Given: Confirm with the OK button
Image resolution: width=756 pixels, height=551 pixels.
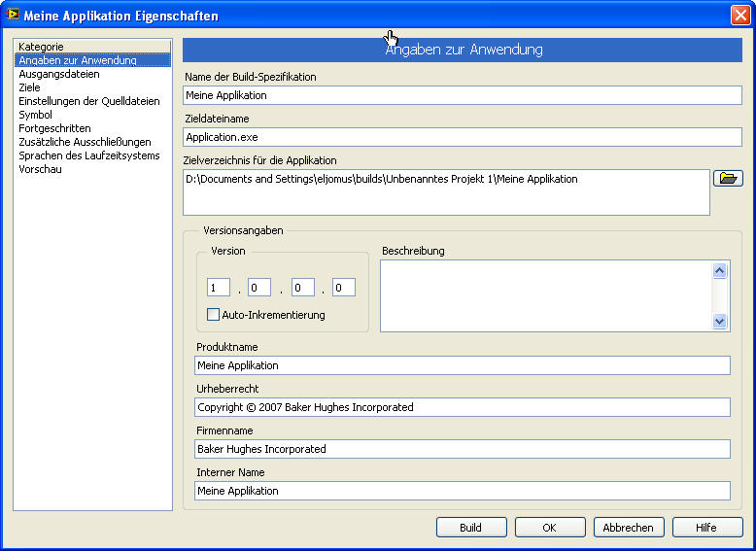Looking at the screenshot, I should pyautogui.click(x=550, y=528).
